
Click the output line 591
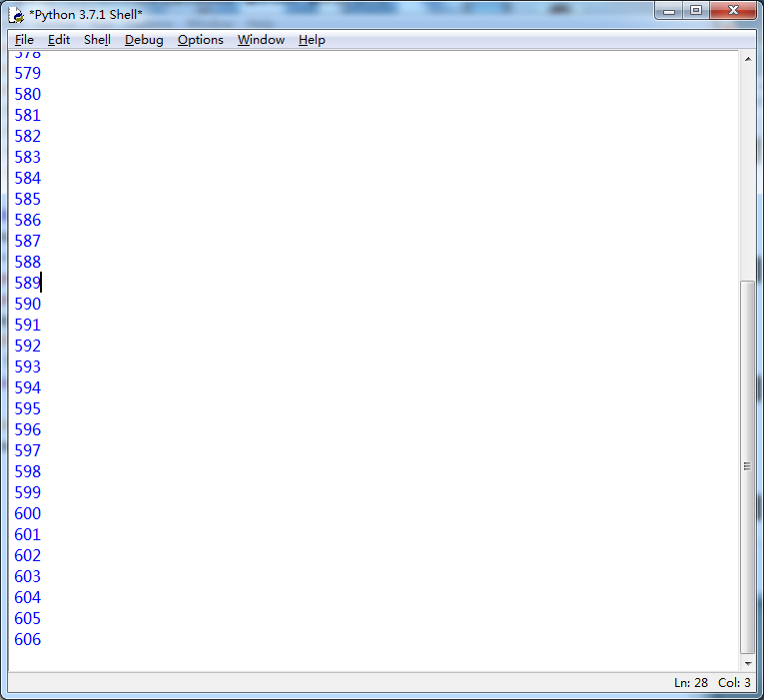click(x=28, y=325)
